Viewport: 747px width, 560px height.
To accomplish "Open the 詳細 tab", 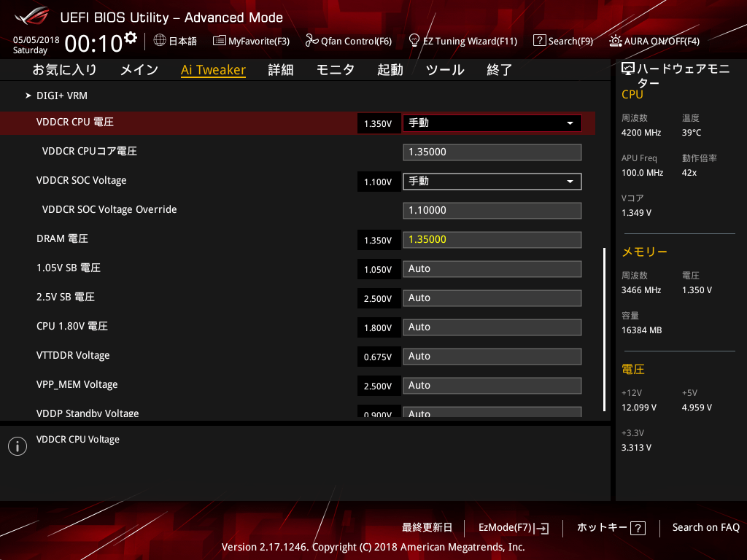I will [281, 70].
